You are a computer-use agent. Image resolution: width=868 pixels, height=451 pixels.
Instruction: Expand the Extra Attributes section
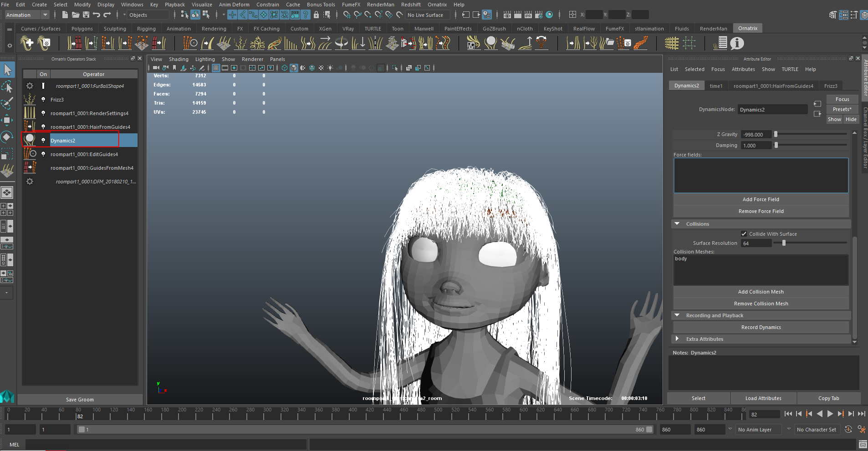[x=677, y=339]
